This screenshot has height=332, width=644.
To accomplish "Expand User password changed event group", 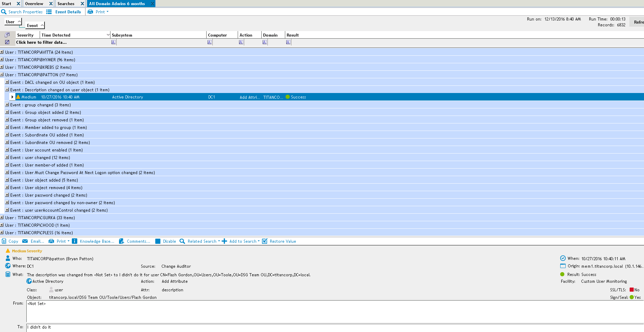I will [x=7, y=195].
